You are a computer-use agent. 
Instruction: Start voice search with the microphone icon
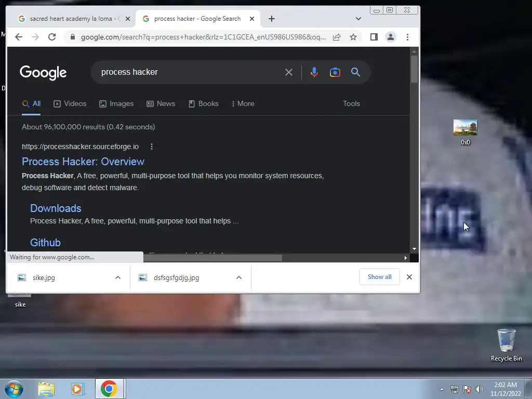coord(314,72)
